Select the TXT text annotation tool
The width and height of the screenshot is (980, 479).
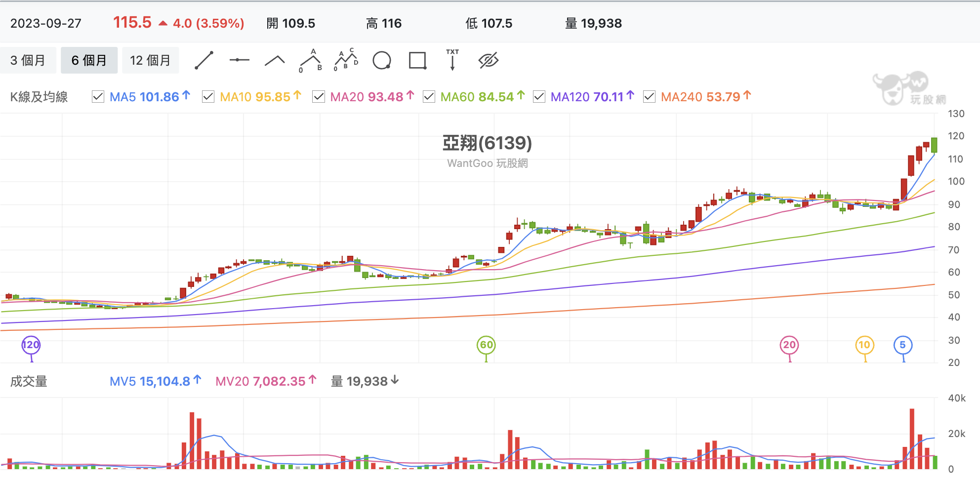452,60
